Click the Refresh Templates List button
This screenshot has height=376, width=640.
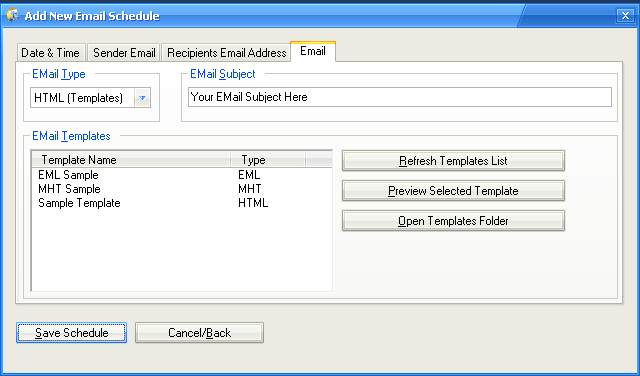click(x=453, y=161)
